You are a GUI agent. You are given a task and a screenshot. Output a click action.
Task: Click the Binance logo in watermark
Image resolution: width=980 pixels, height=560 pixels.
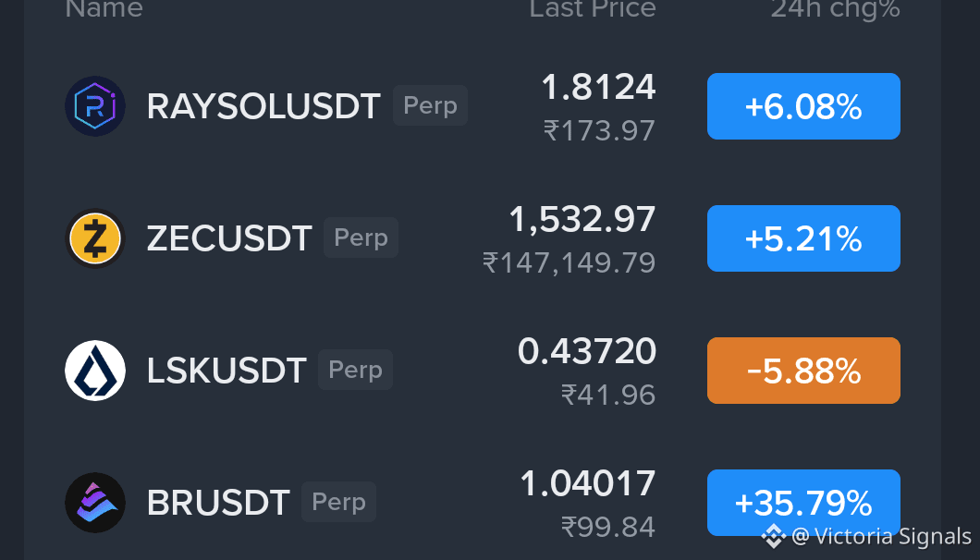point(773,536)
